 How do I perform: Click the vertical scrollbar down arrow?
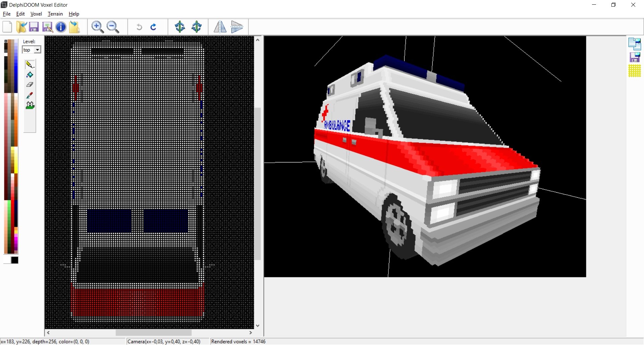tap(258, 326)
